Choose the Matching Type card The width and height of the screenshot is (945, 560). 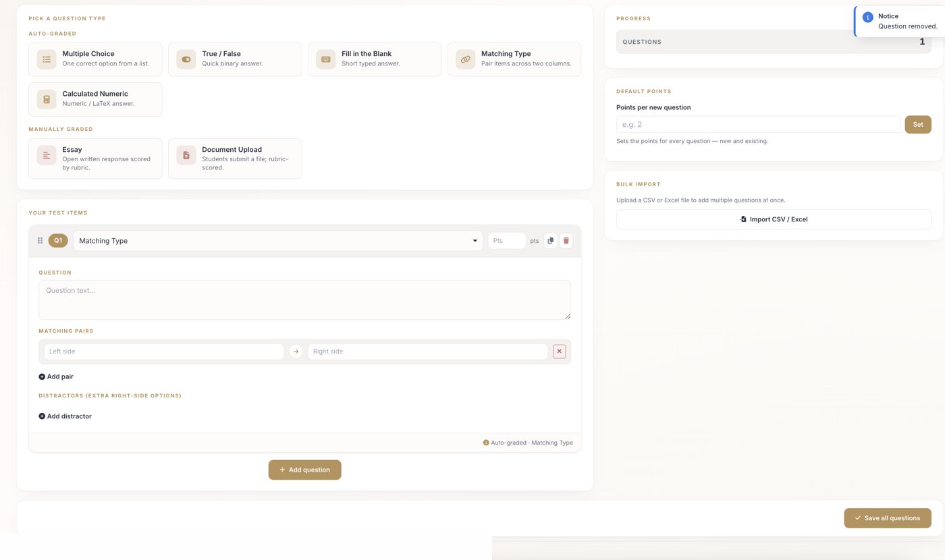click(514, 59)
